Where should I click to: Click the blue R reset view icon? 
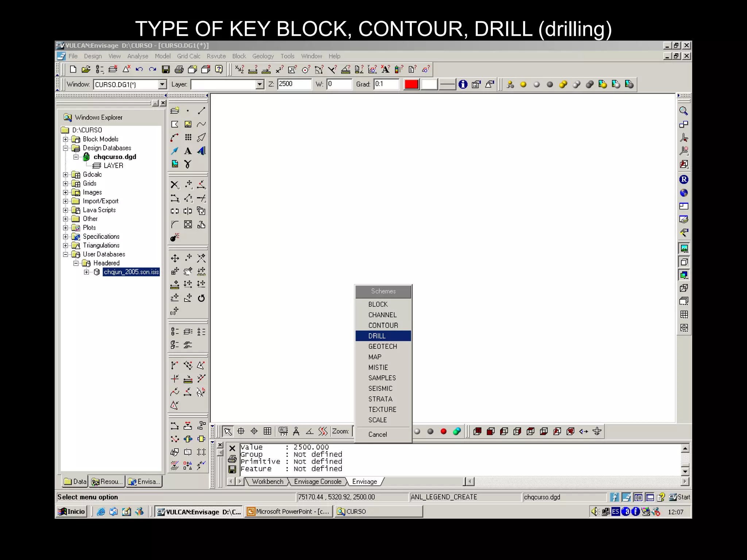(684, 179)
